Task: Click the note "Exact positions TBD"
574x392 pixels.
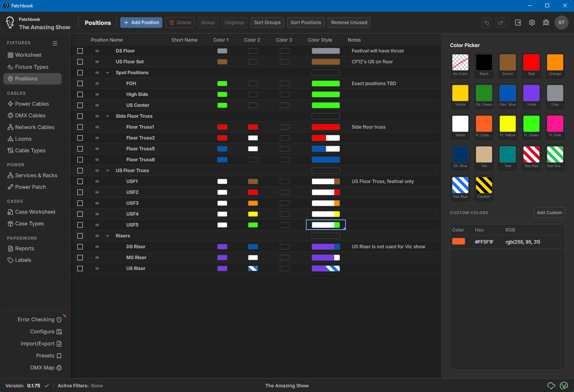Action: [x=374, y=84]
